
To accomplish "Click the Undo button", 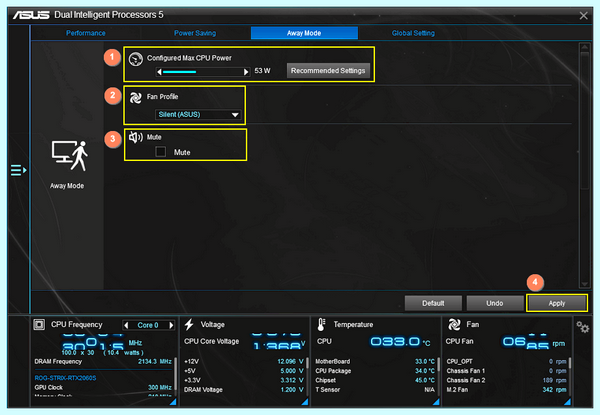I will pyautogui.click(x=495, y=303).
